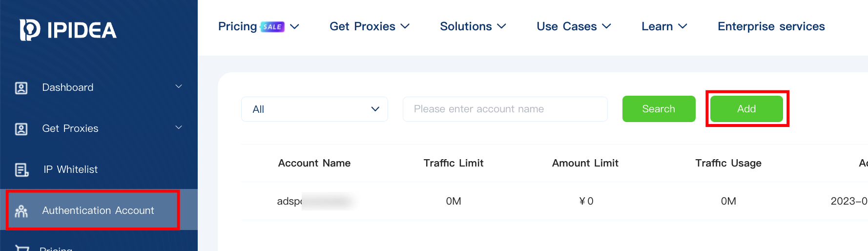Open the Solutions dropdown menu
Screen dimensions: 868x251
click(x=473, y=26)
